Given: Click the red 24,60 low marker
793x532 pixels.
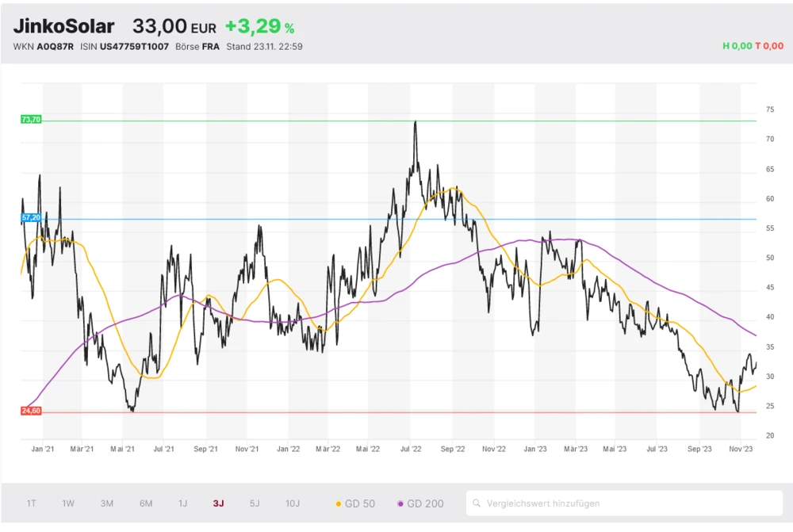Looking at the screenshot, I should pyautogui.click(x=31, y=411).
